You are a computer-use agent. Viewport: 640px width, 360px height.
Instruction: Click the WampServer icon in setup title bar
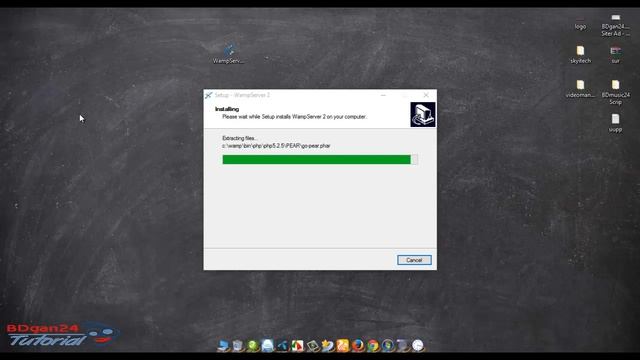click(x=209, y=95)
